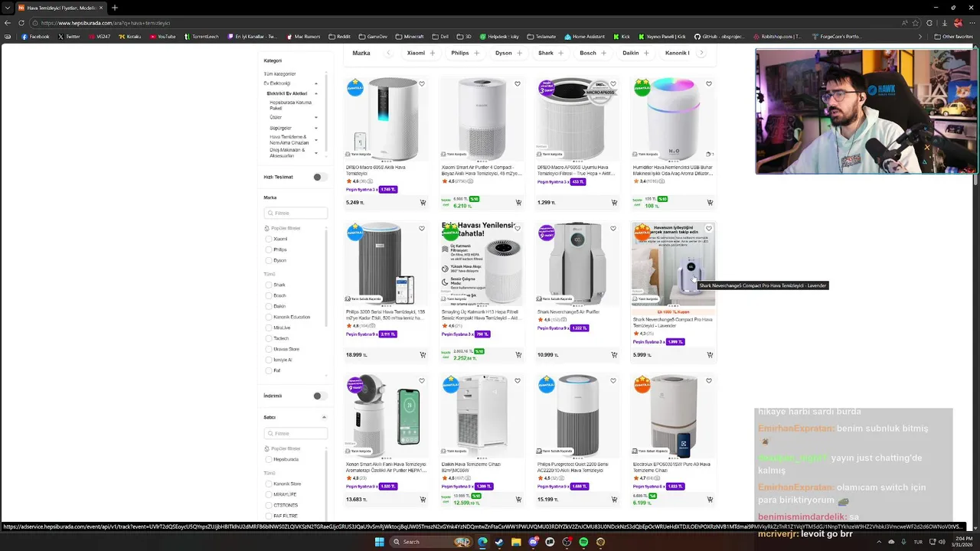980x551 pixels.
Task: Check the Xiaomi brand filter
Action: pos(268,239)
